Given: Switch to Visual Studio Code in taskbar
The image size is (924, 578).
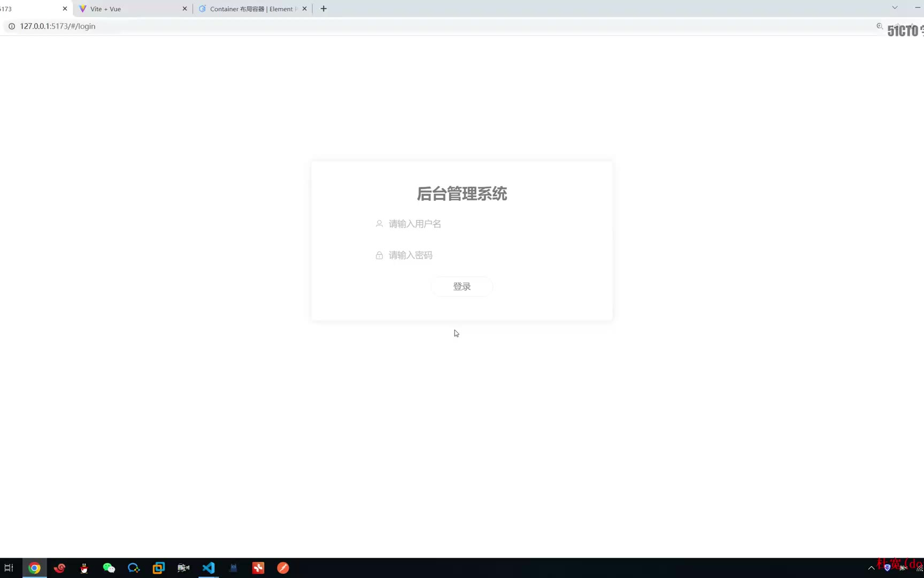Looking at the screenshot, I should tap(209, 568).
